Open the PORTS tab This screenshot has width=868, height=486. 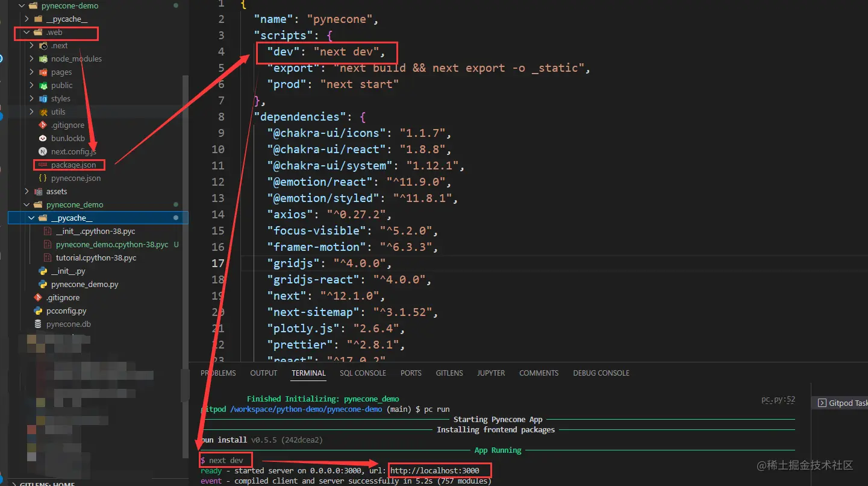411,373
